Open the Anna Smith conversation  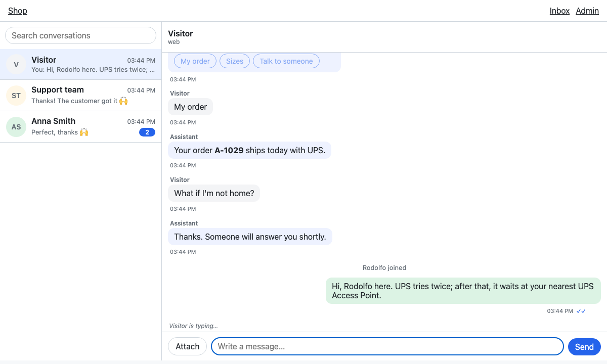pos(81,127)
